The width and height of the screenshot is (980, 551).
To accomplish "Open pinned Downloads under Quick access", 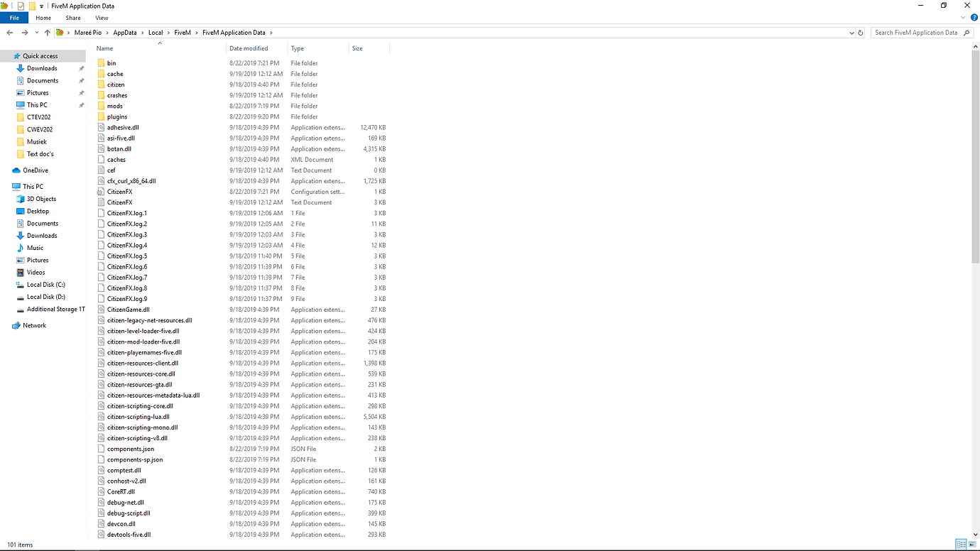I will pyautogui.click(x=42, y=68).
